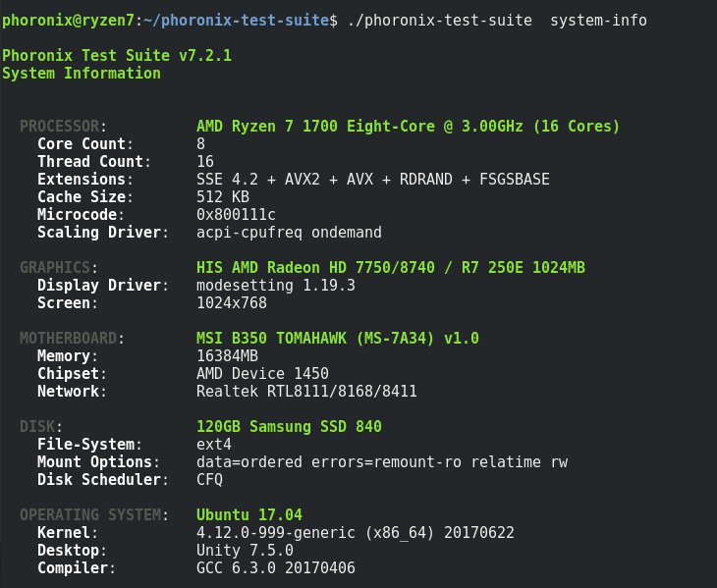Click the thread count value "16"

205,162
